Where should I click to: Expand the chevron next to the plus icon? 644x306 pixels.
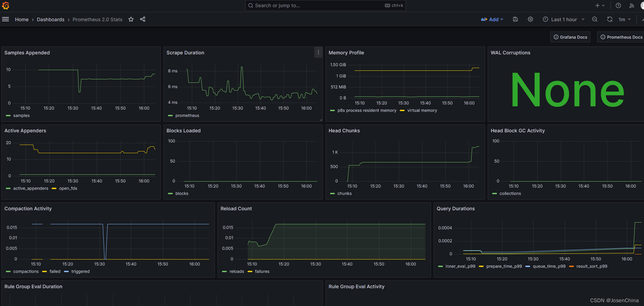pos(603,5)
